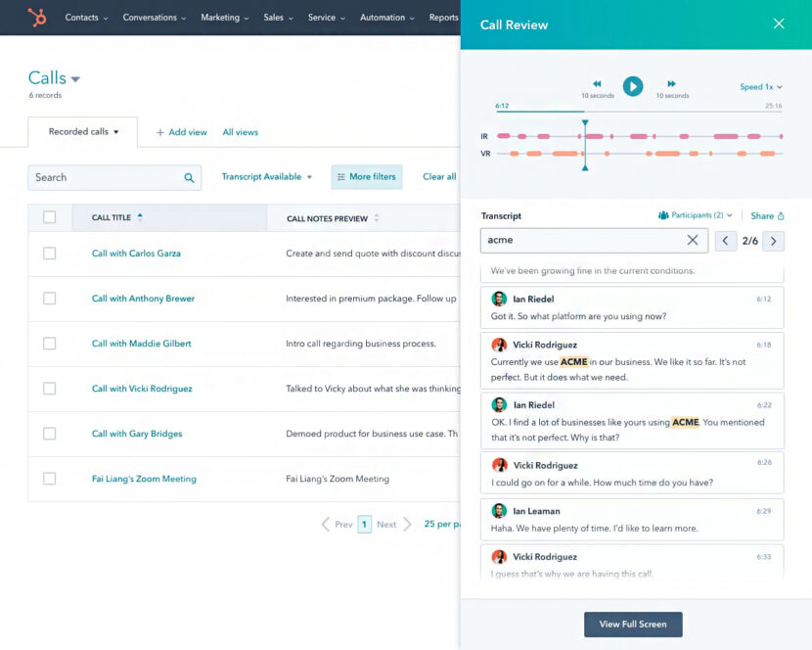The image size is (812, 650).
Task: Open Call with Vicki Rodriguez
Action: (142, 389)
